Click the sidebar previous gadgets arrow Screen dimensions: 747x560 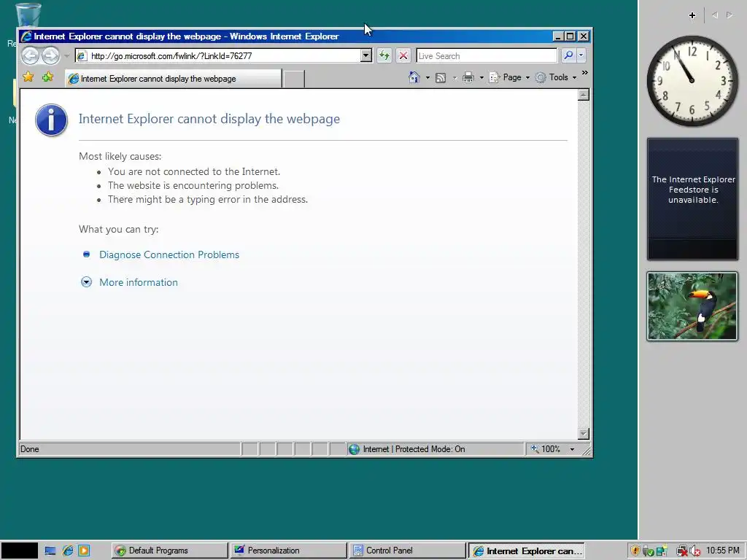click(x=715, y=15)
